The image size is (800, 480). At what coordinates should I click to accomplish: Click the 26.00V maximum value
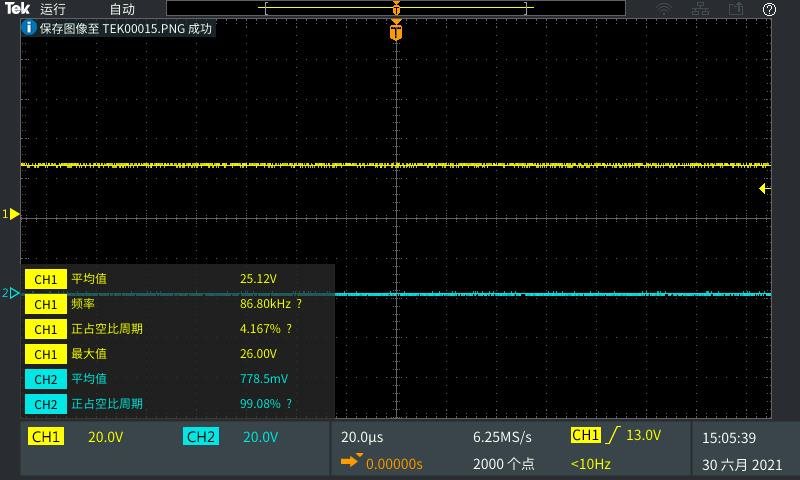[x=258, y=354]
